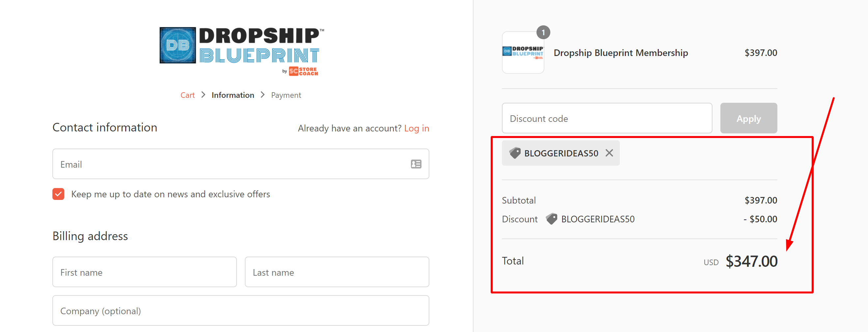The width and height of the screenshot is (868, 332).
Task: Select the Dropship Blueprint Membership thumbnail
Action: [523, 53]
